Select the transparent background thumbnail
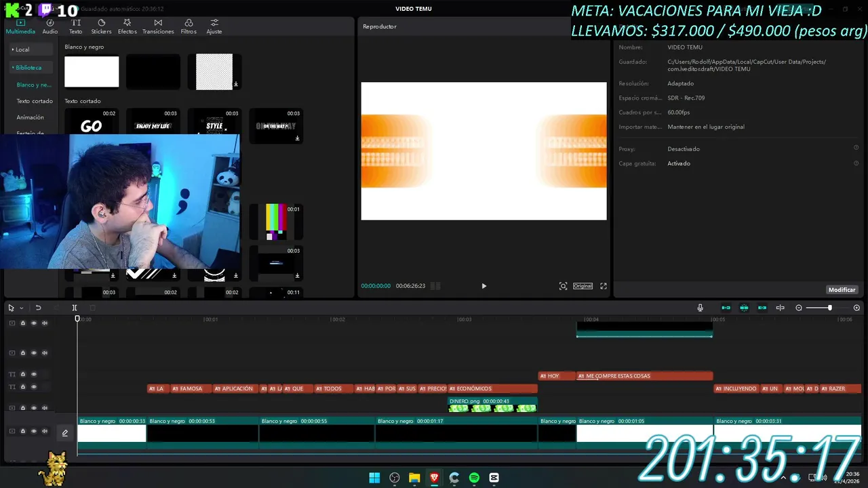The width and height of the screenshot is (868, 488). point(214,72)
